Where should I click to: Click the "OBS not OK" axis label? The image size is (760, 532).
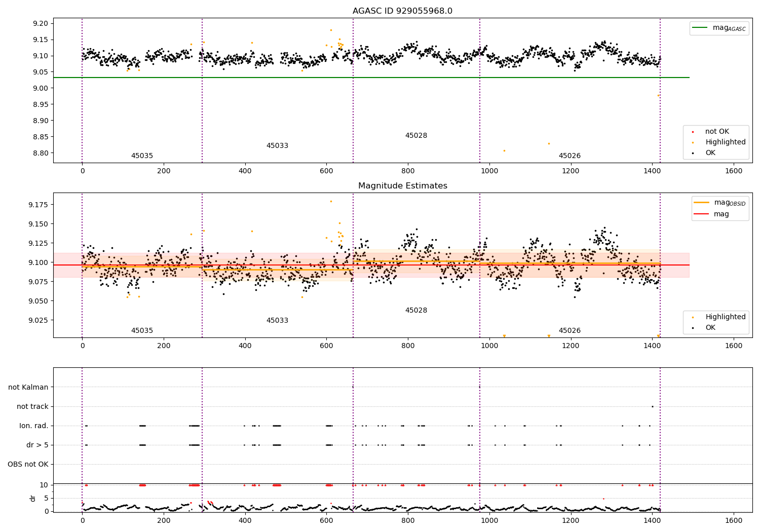pos(28,465)
